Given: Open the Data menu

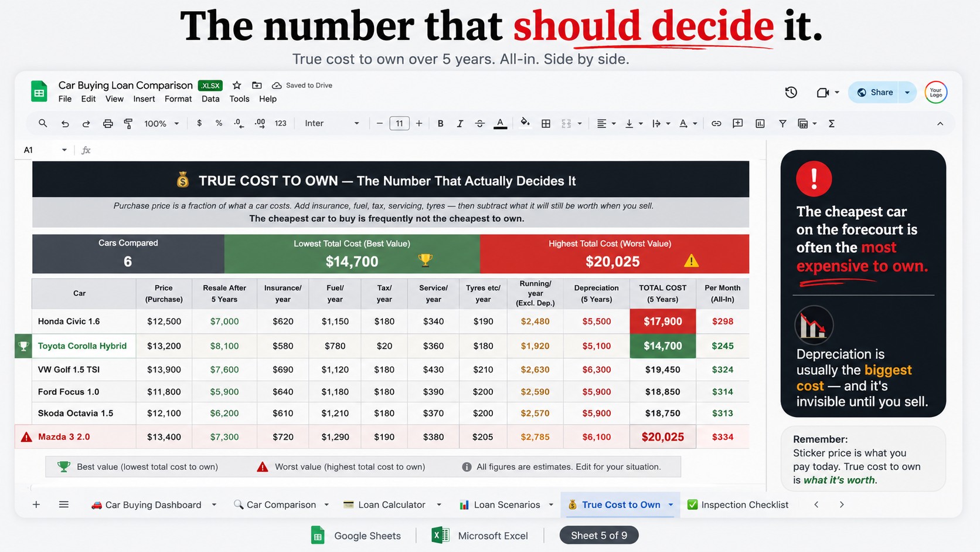Looking at the screenshot, I should [210, 99].
